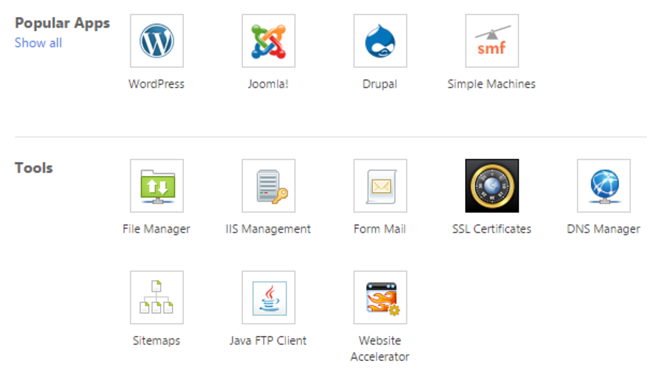Click the Website Accelerator text label
Viewport: 649px width, 378px height.
tap(380, 349)
